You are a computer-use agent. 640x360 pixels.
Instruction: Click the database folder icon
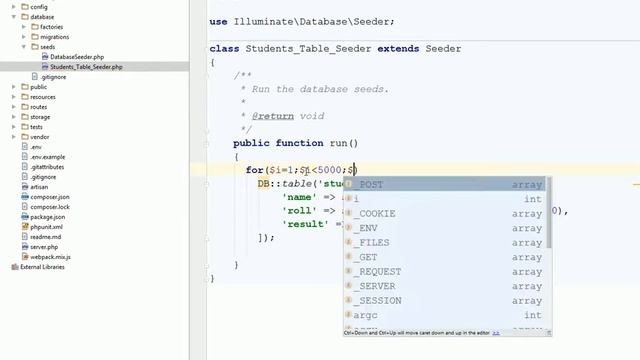[x=25, y=17]
